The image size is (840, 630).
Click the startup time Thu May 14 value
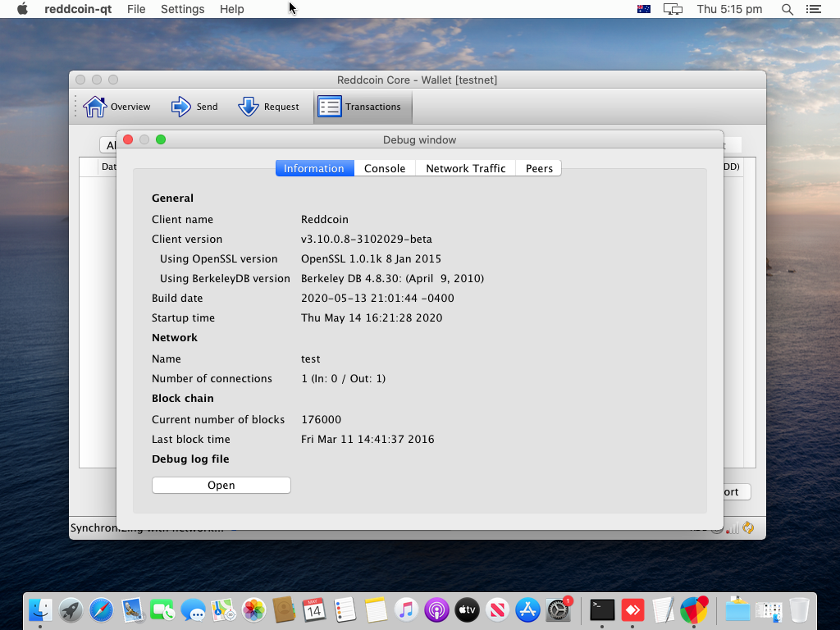click(x=372, y=317)
